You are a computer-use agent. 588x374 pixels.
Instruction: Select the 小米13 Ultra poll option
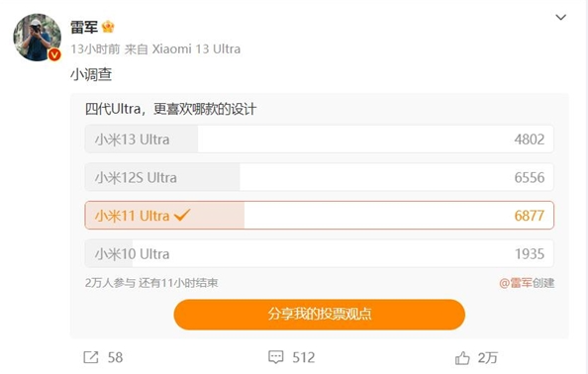(x=319, y=140)
